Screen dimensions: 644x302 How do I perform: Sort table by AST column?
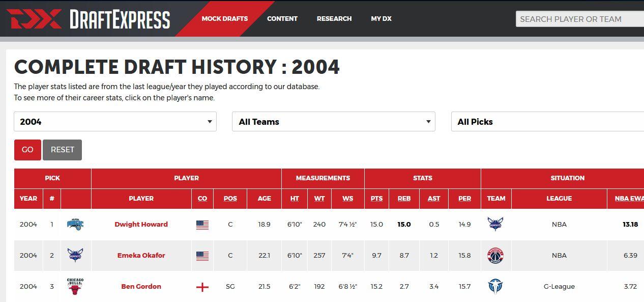tap(434, 199)
